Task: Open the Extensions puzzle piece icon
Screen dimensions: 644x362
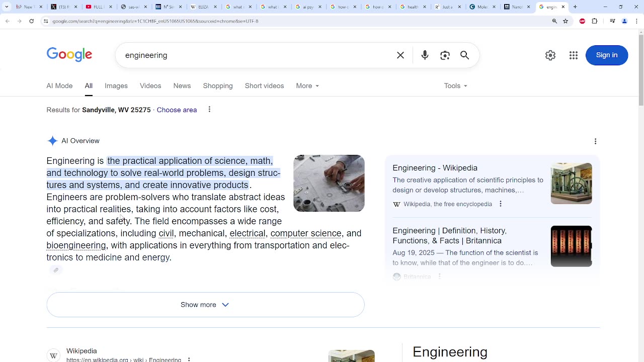Action: 595,21
